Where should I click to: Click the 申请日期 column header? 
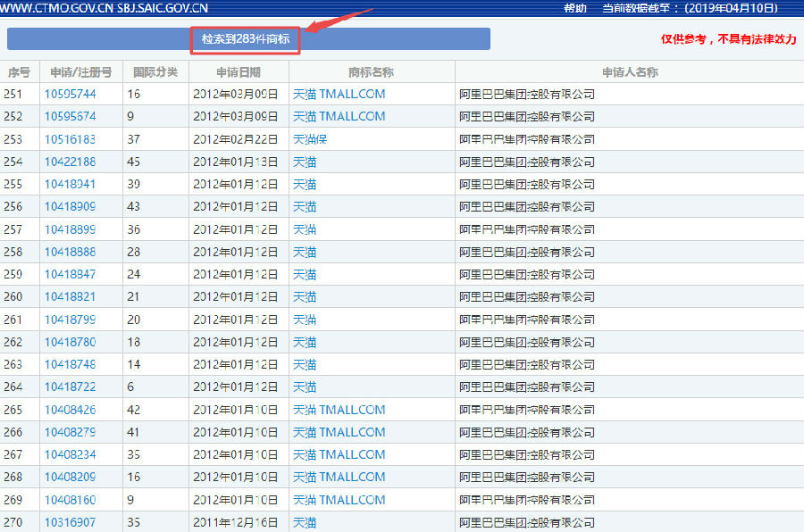tap(239, 72)
